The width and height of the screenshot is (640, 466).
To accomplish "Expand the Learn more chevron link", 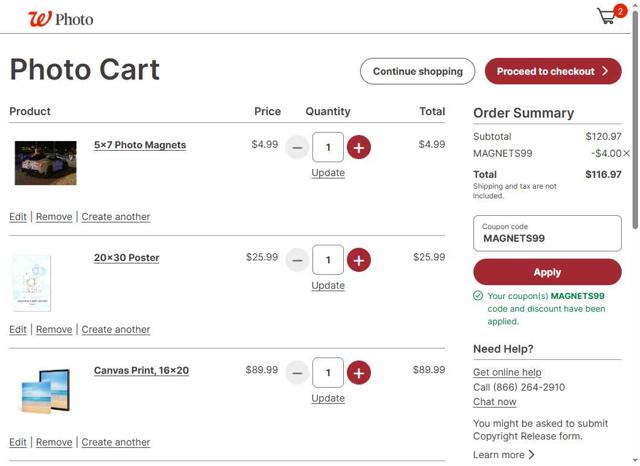I will click(x=504, y=455).
